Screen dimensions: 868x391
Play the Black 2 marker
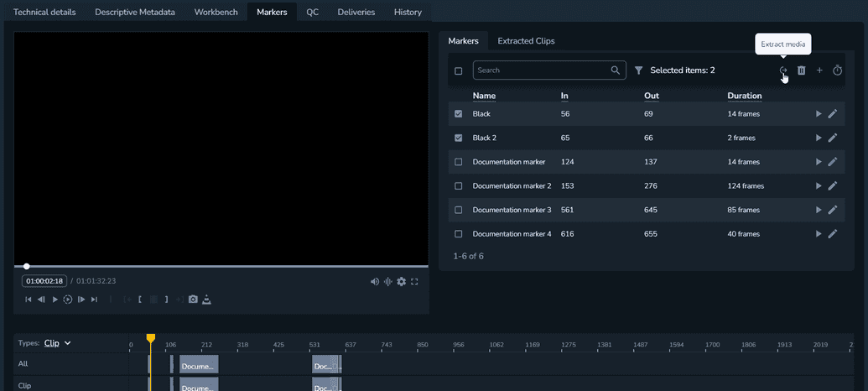pyautogui.click(x=819, y=138)
